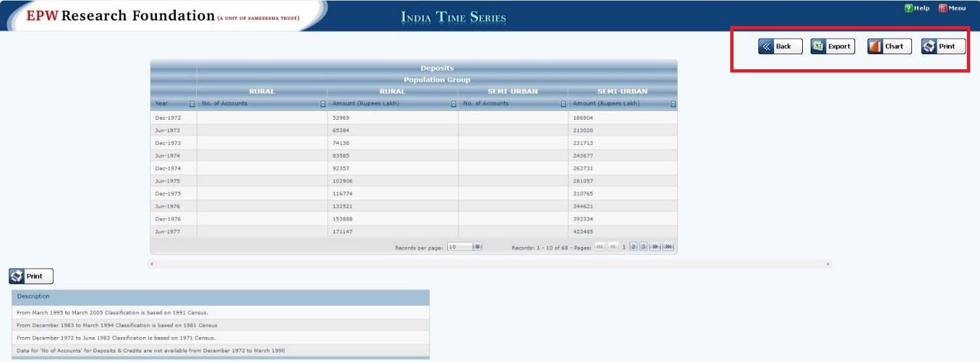Go to page 3 of records
Viewport: 980px width, 362px height.
(643, 247)
